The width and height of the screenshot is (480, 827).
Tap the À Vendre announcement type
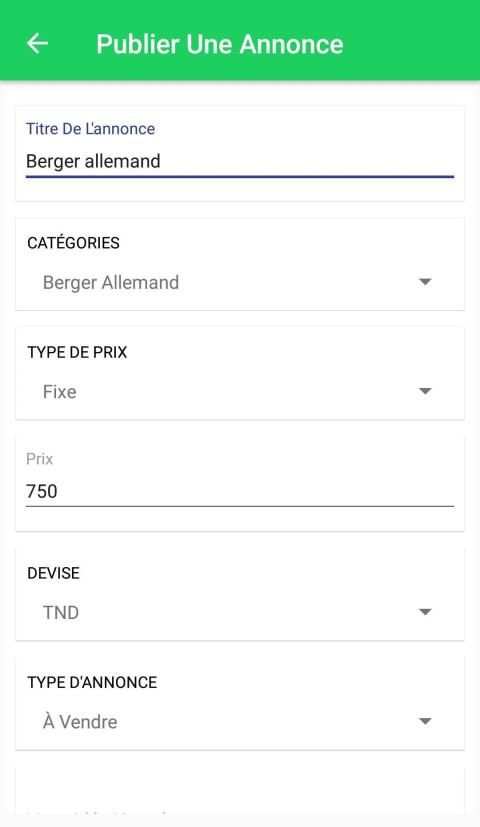[x=80, y=721]
